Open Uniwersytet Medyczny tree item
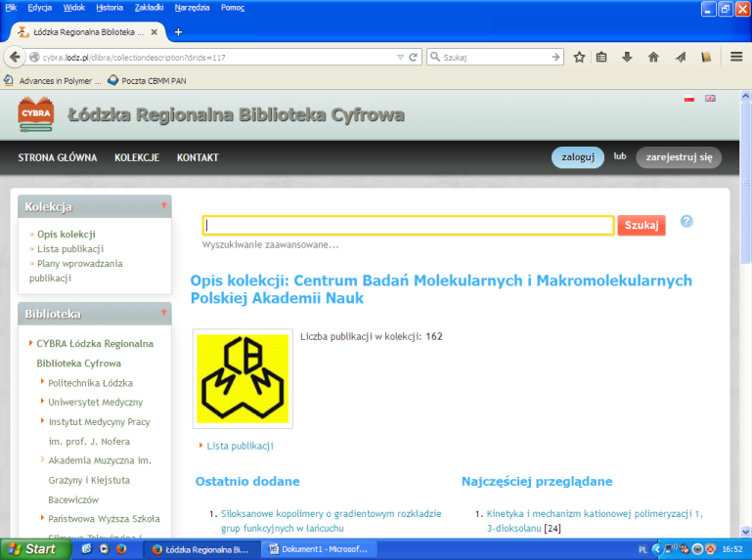This screenshot has height=560, width=752. tap(95, 403)
